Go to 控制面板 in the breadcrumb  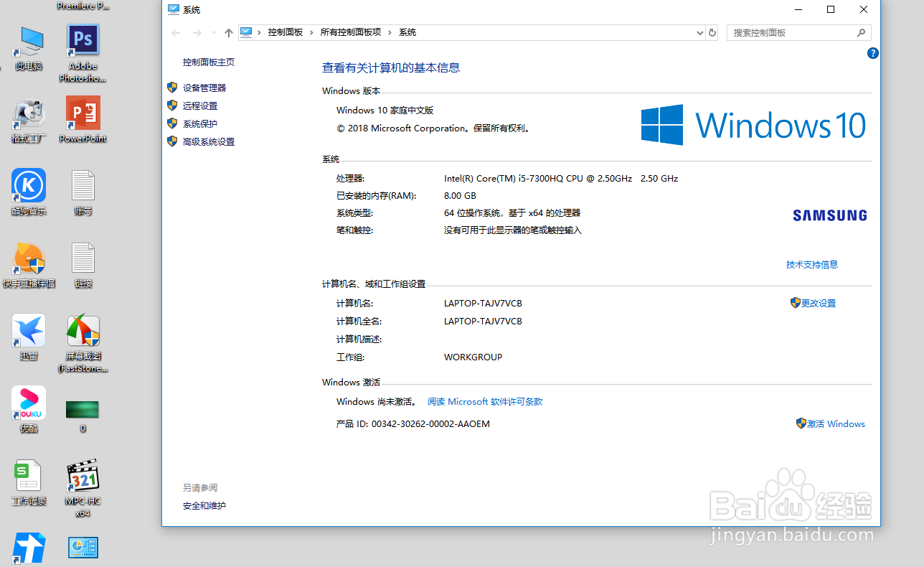tap(286, 32)
